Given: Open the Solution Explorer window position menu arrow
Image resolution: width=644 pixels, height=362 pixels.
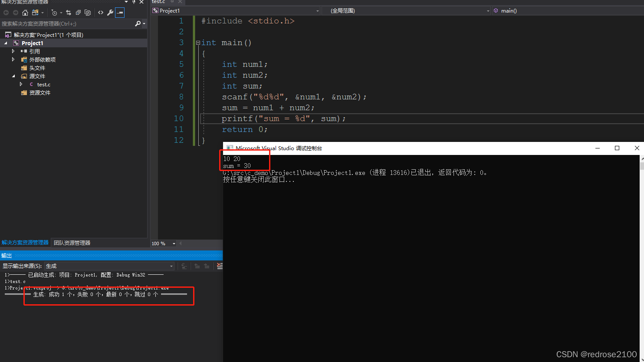Looking at the screenshot, I should (126, 2).
